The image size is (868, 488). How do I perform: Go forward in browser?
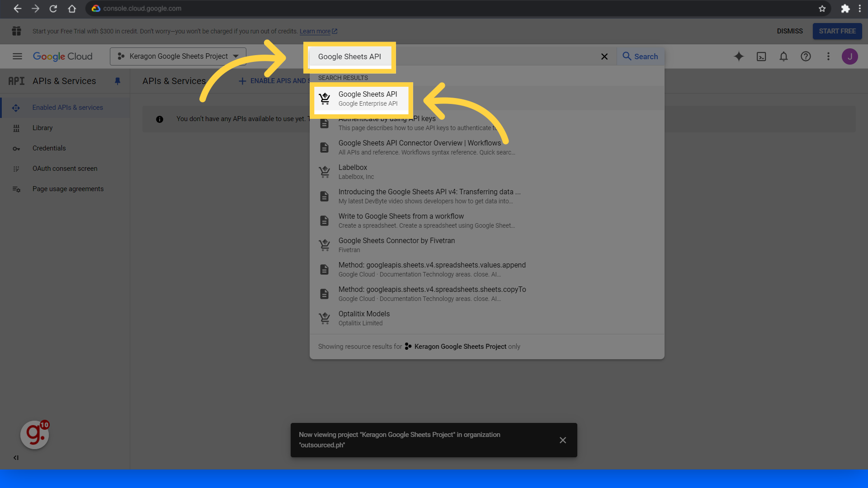tap(35, 9)
